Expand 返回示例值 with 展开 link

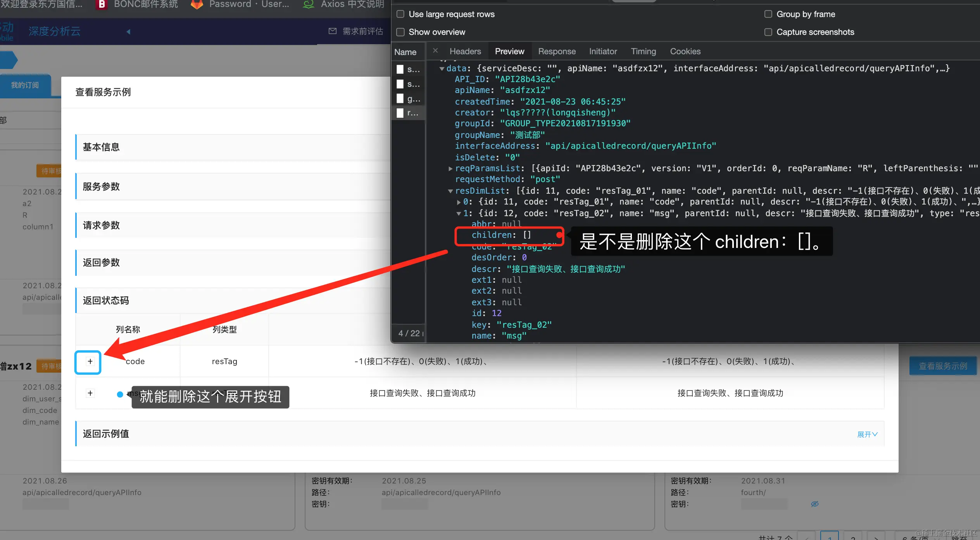coord(867,434)
